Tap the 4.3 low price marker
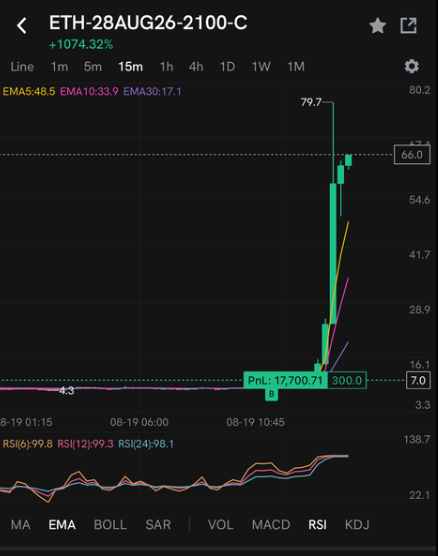438x556 pixels. pos(67,391)
